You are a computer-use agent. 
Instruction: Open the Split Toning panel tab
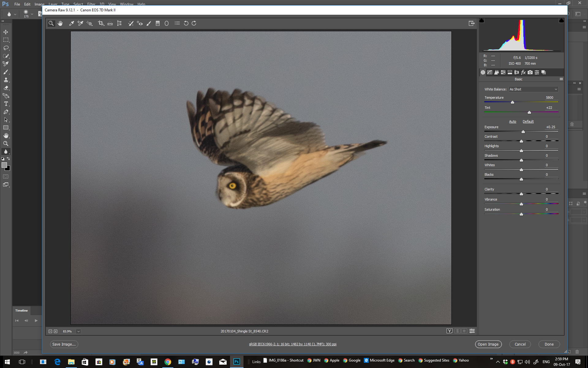tap(510, 72)
